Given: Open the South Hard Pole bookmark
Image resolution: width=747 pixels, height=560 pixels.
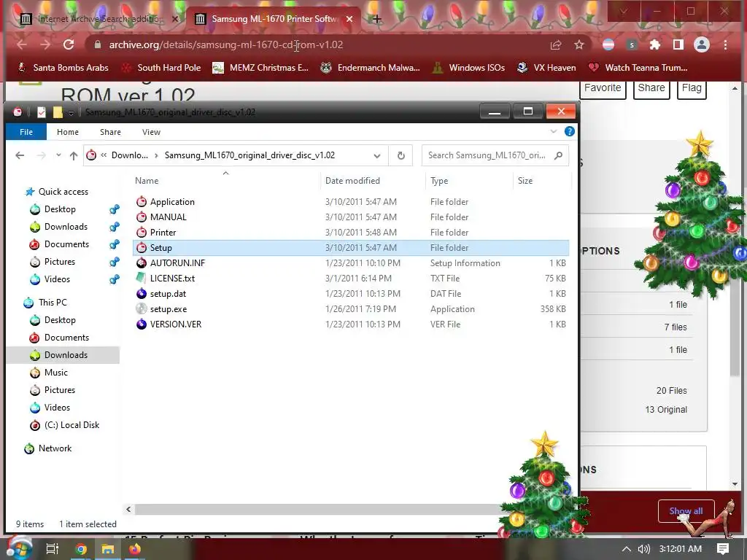Looking at the screenshot, I should point(161,68).
